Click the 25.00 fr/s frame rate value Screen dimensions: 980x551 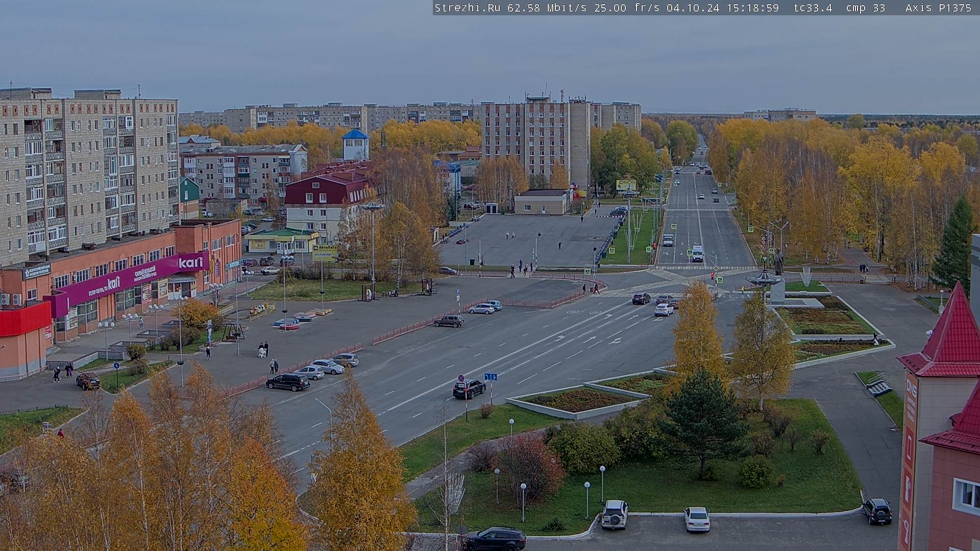click(x=627, y=8)
